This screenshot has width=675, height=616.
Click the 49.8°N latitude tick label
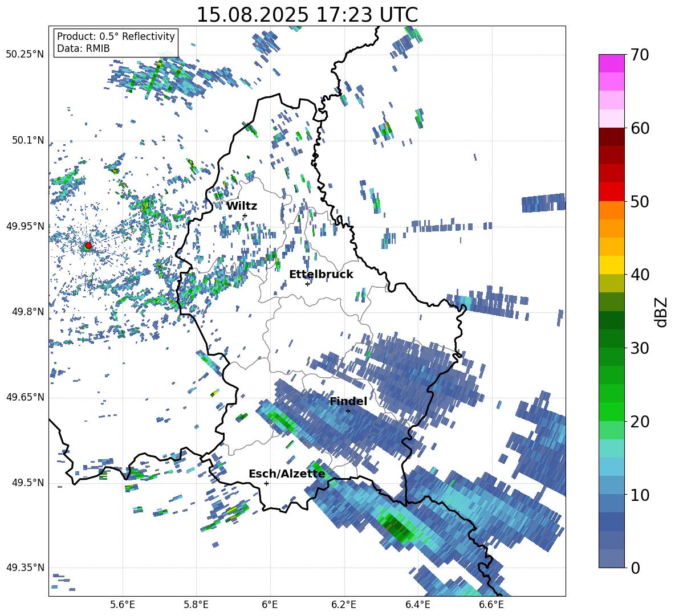point(27,312)
